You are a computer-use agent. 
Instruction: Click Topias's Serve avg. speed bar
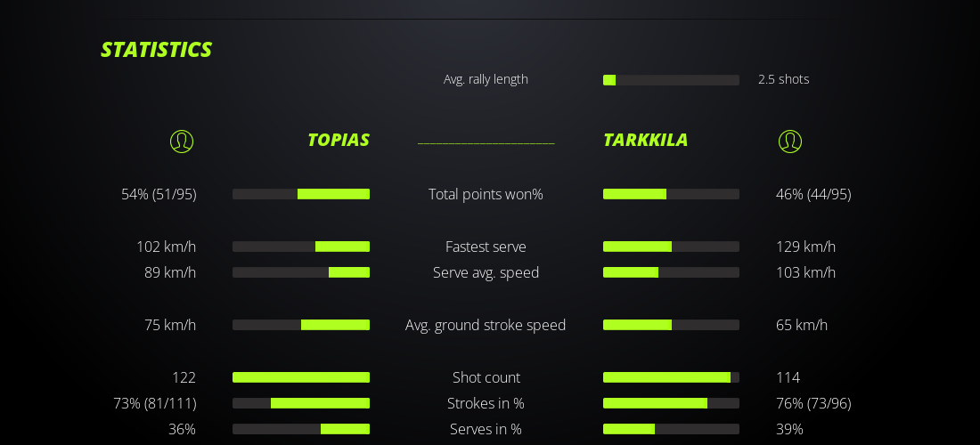click(301, 272)
